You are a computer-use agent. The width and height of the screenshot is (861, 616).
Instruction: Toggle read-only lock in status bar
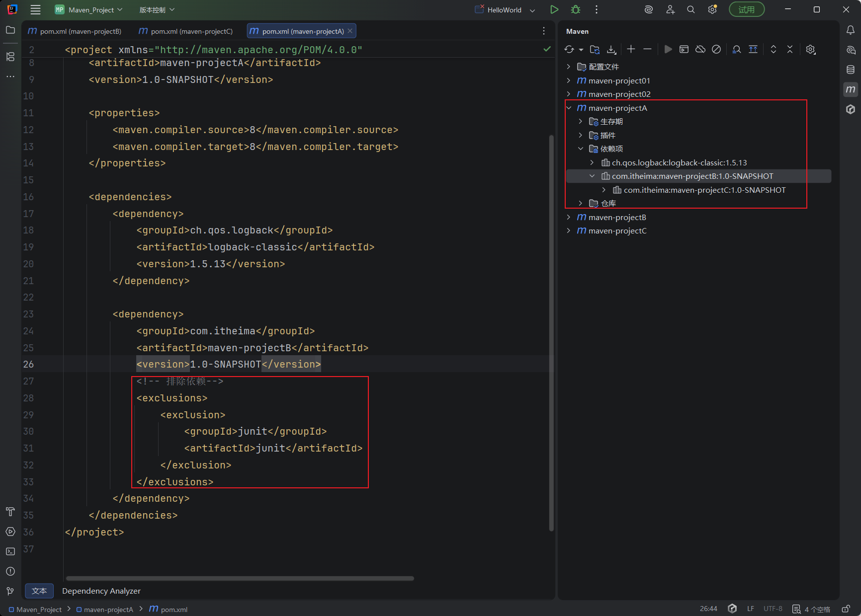(846, 609)
